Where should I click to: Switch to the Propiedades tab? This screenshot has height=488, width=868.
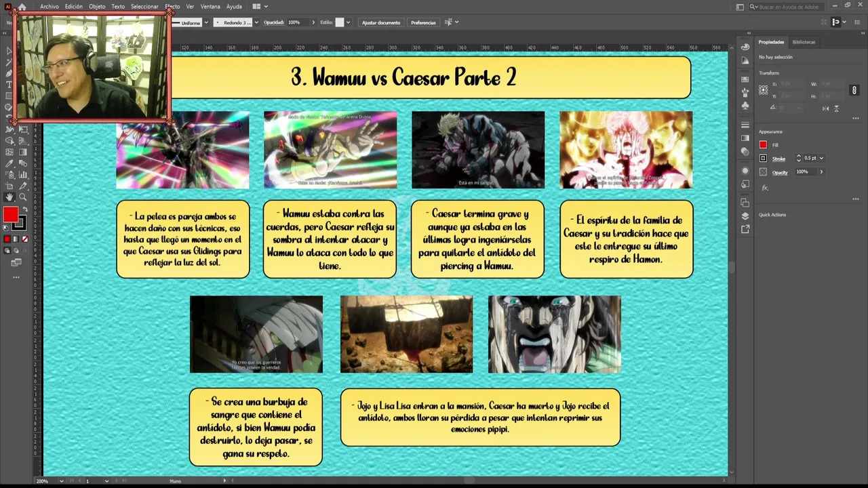771,42
